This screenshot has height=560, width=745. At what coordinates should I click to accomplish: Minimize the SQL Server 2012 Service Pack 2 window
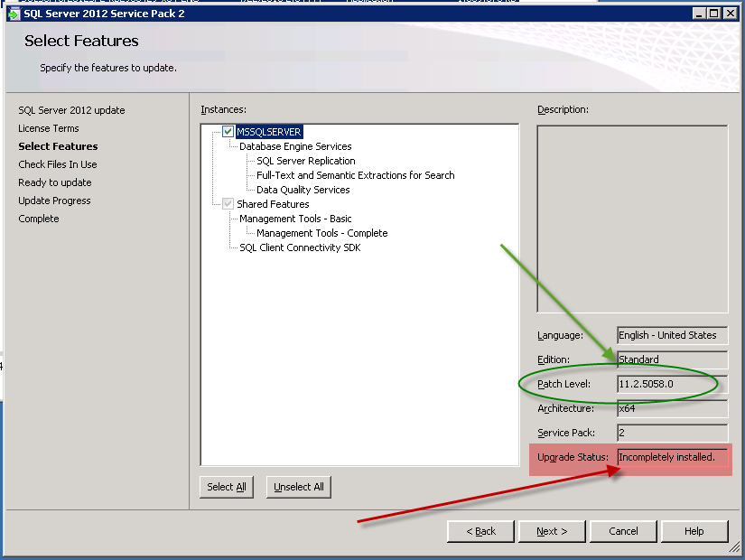(698, 14)
